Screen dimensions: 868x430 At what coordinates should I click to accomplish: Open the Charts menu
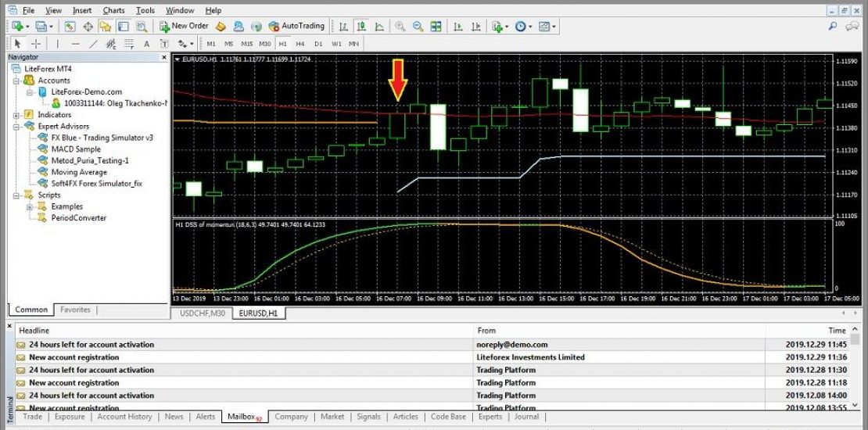[113, 10]
